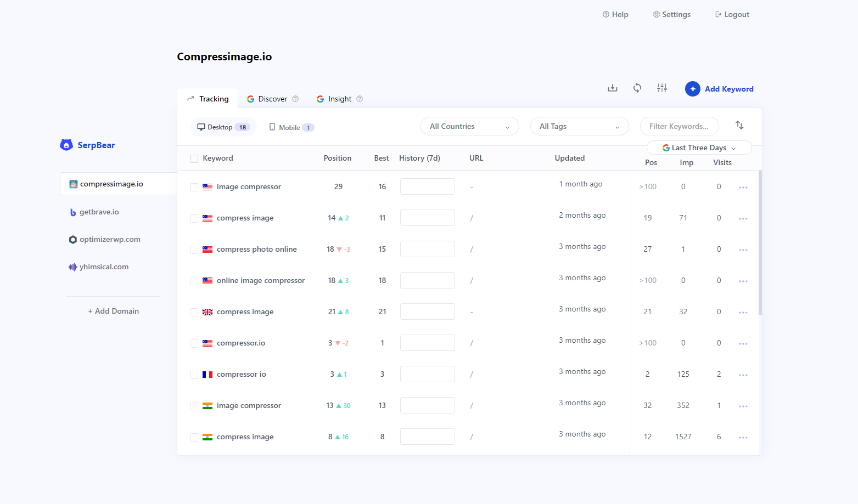
Task: Open options menu for US compress image row
Action: (743, 219)
